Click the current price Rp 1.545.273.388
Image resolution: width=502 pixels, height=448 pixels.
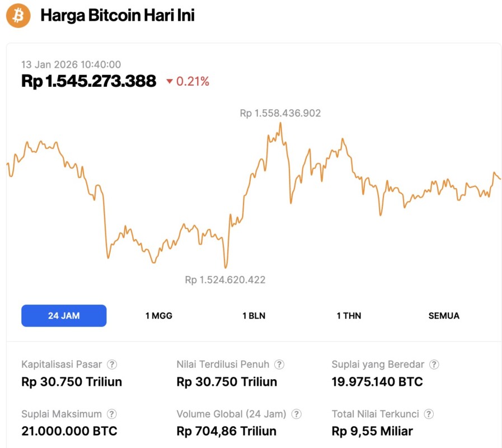88,81
